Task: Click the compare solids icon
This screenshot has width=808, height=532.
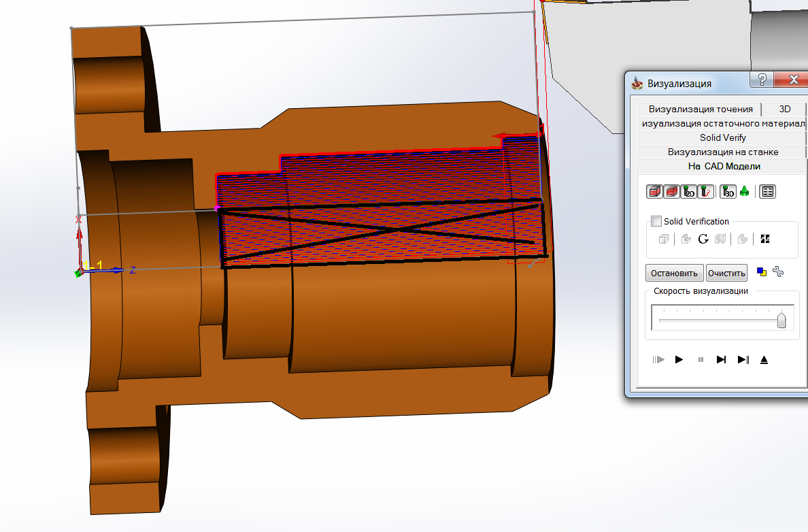Action: point(720,239)
